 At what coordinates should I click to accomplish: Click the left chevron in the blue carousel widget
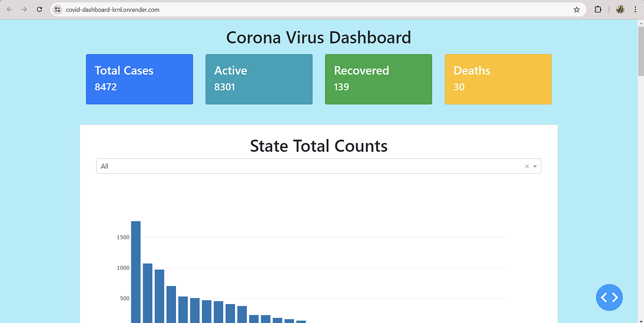(x=604, y=297)
